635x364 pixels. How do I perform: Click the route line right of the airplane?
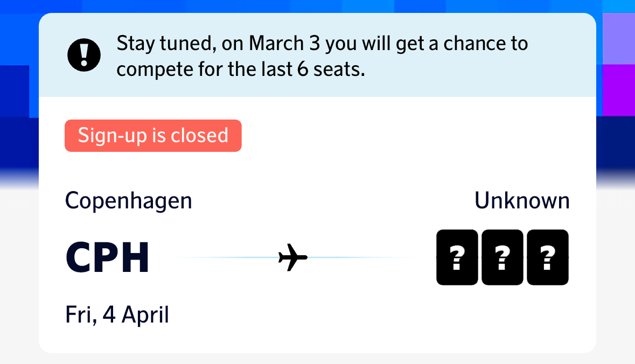pyautogui.click(x=361, y=257)
